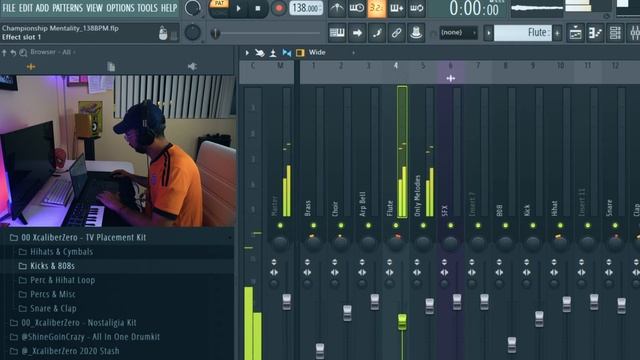The width and height of the screenshot is (640, 360).
Task: Mute the SFX mixer track
Action: (451, 225)
